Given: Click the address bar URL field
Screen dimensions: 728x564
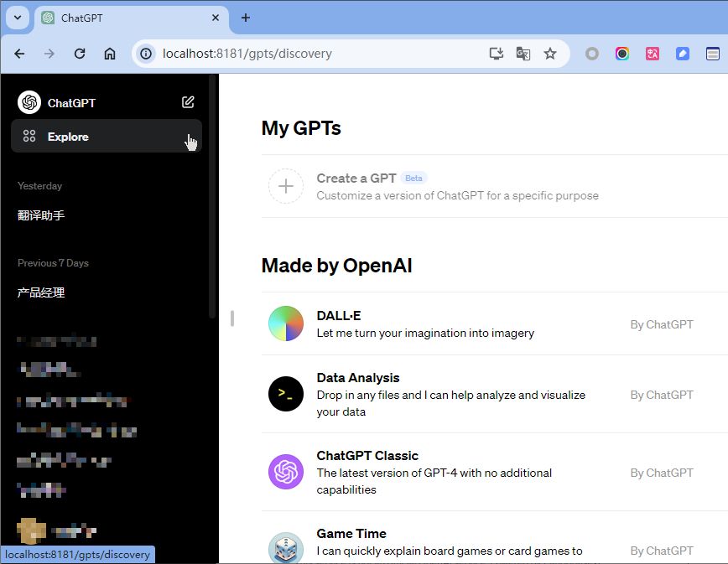Looking at the screenshot, I should pos(319,54).
